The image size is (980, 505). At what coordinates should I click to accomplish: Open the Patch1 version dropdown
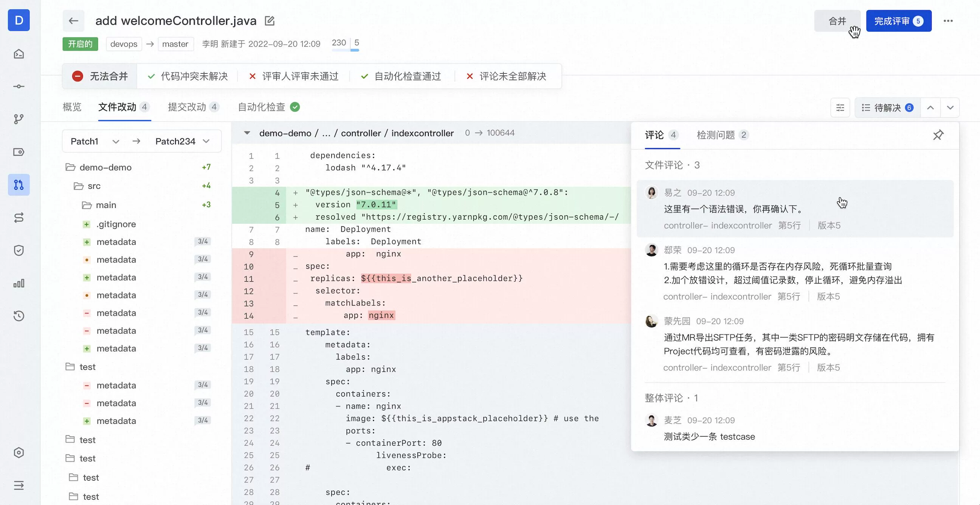click(x=95, y=141)
